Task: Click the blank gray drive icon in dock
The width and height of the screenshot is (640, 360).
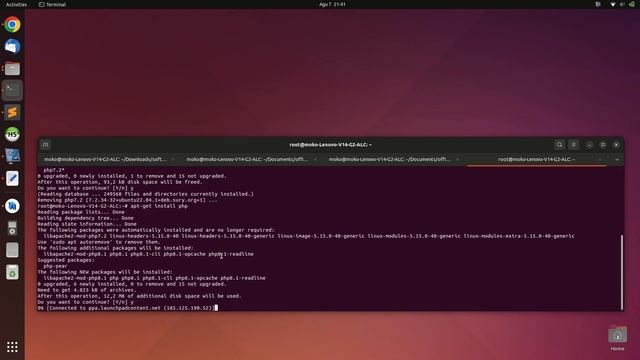Action: coord(12,250)
